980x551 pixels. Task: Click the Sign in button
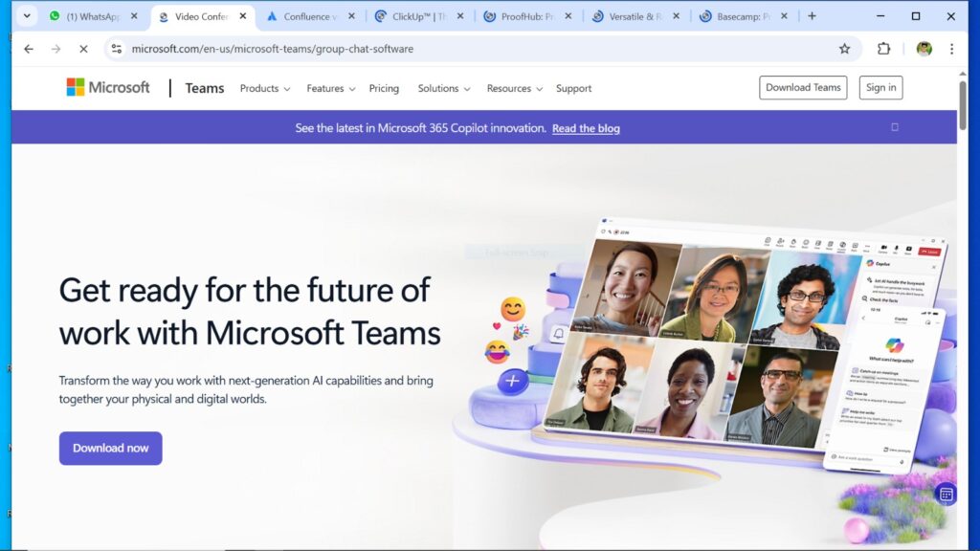880,87
